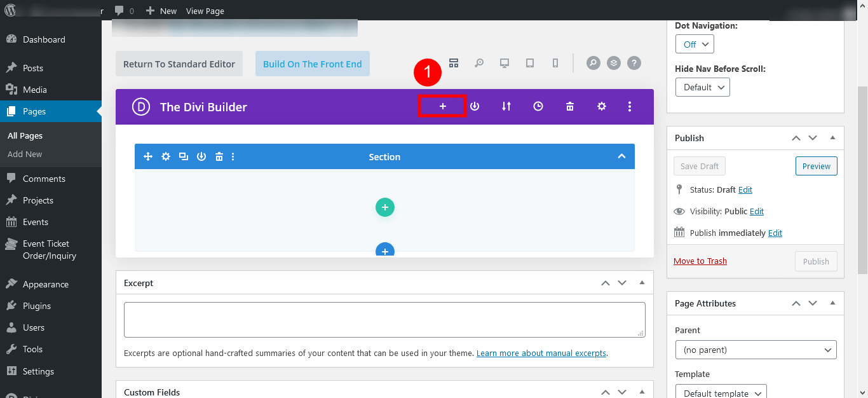Click into the Excerpt text area
This screenshot has height=398, width=868.
(x=384, y=320)
